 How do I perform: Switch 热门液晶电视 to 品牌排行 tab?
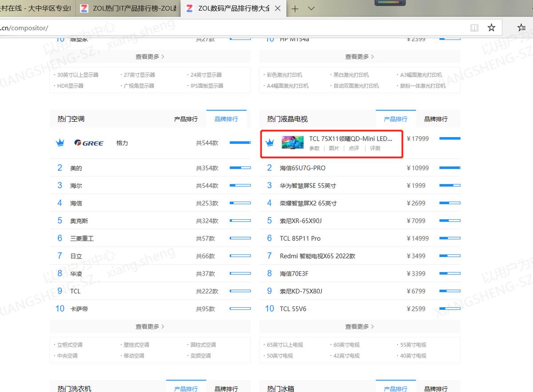click(x=436, y=119)
